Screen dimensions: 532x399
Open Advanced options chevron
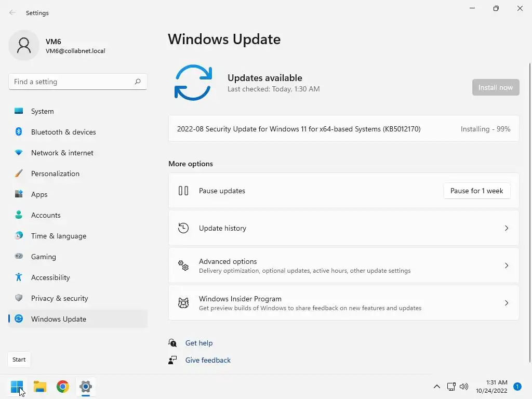point(506,265)
